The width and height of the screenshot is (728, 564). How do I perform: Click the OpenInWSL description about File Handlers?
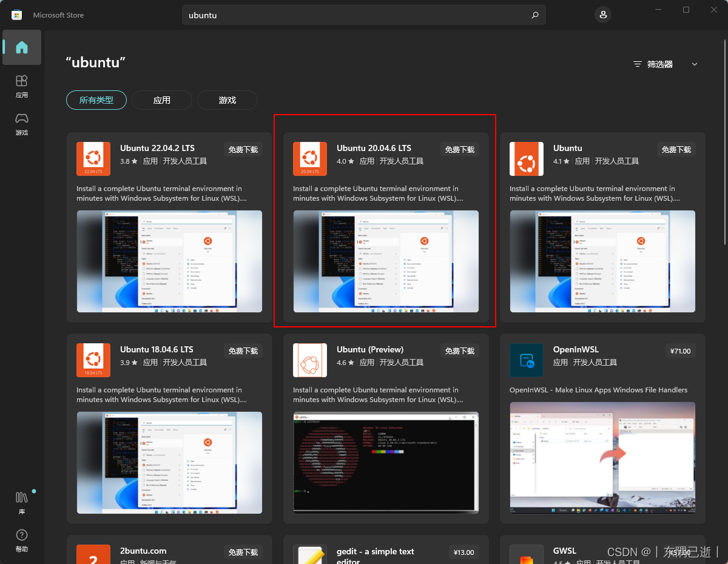coord(598,390)
